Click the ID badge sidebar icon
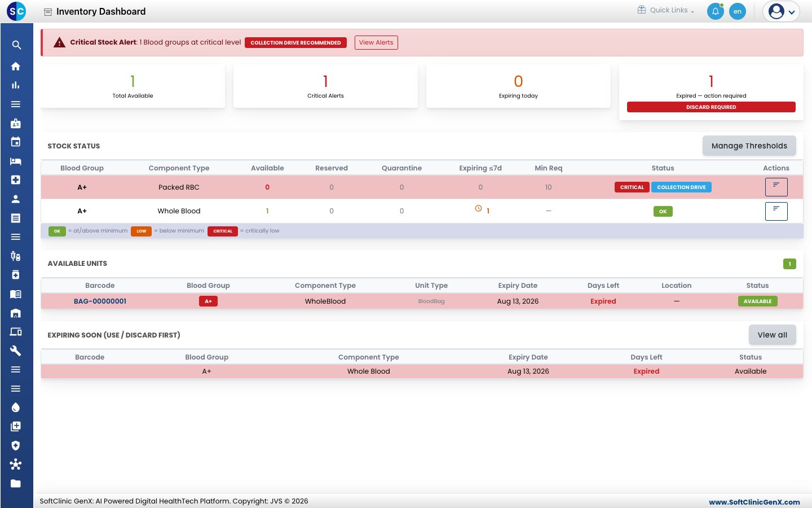812x508 pixels. [x=16, y=123]
